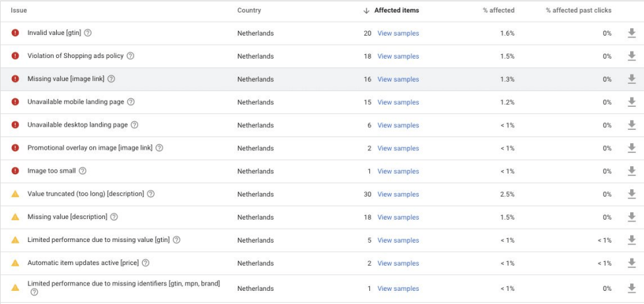Viewport: 644px width, 304px height.
Task: Download Missing value [description] items
Action: (x=631, y=217)
